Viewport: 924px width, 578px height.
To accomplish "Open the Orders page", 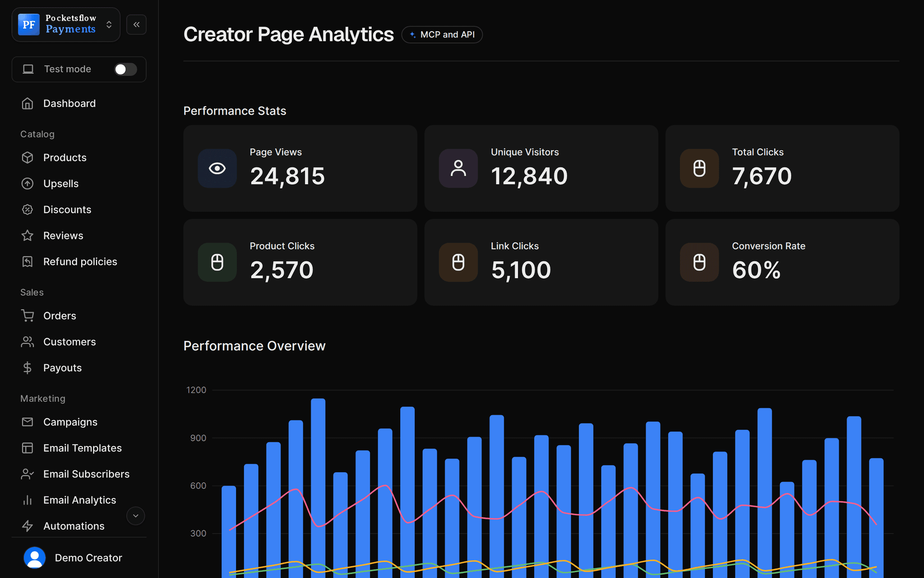I will (x=79, y=316).
